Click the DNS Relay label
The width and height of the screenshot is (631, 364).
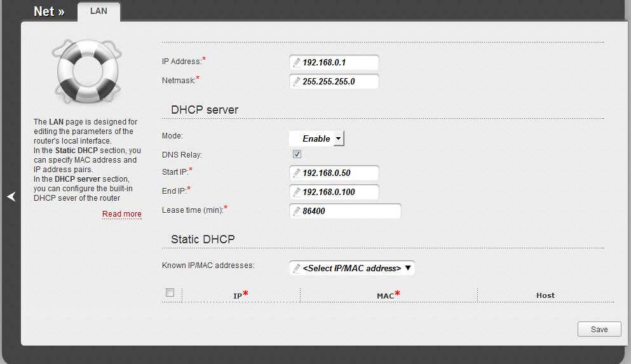click(182, 155)
